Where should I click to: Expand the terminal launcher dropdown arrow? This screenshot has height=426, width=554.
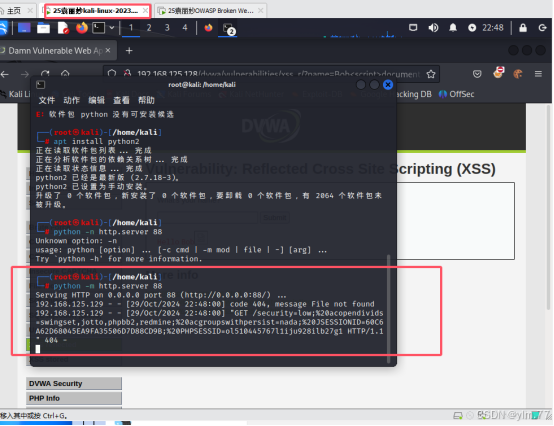tap(112, 28)
